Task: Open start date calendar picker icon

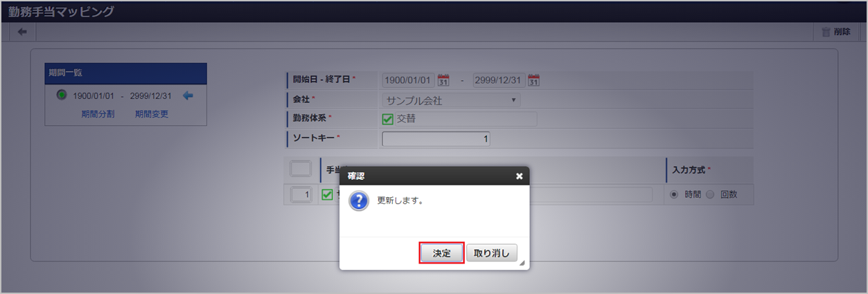Action: [x=444, y=80]
